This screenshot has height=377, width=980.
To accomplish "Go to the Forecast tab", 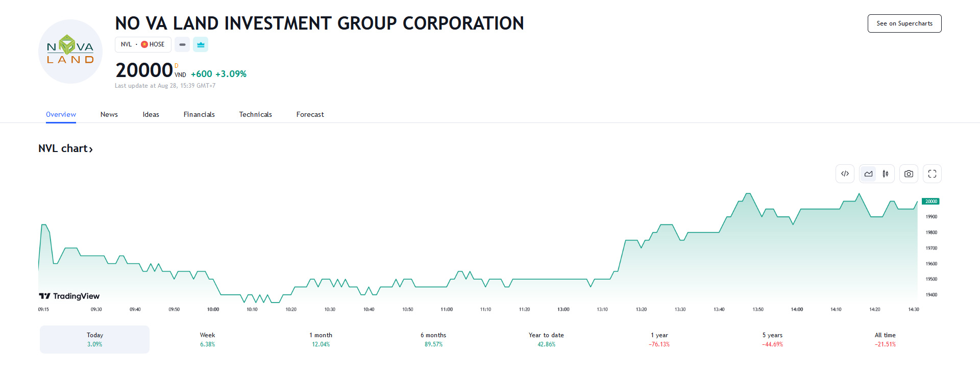I will click(310, 115).
